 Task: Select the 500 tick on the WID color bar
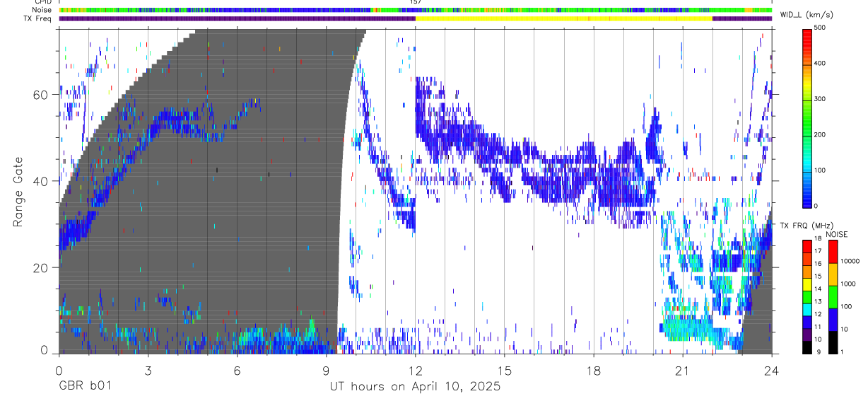pos(821,28)
